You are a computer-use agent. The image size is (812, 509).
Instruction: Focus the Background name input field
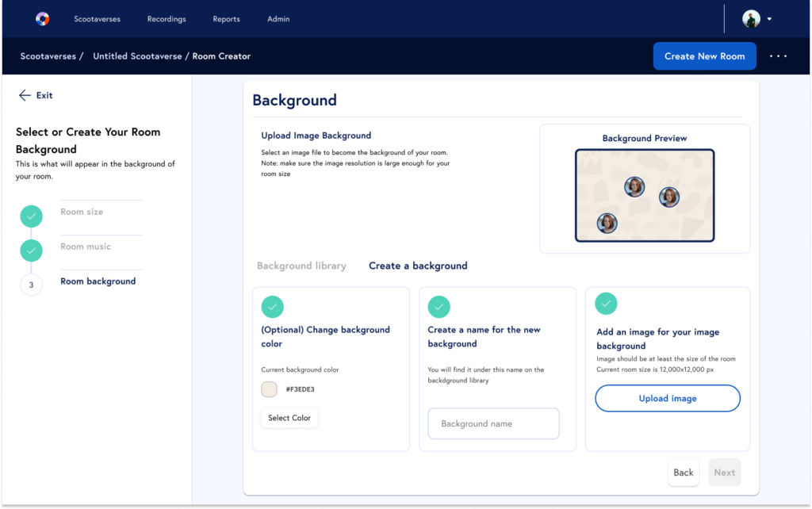(493, 423)
